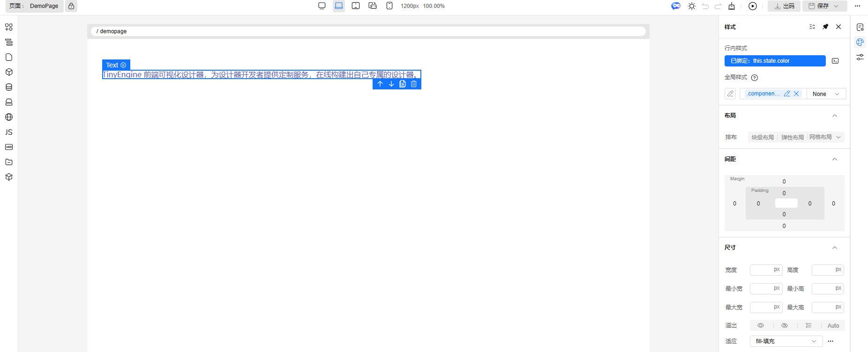Set overflow to visible with eye icon
This screenshot has height=352, width=868.
click(x=761, y=325)
